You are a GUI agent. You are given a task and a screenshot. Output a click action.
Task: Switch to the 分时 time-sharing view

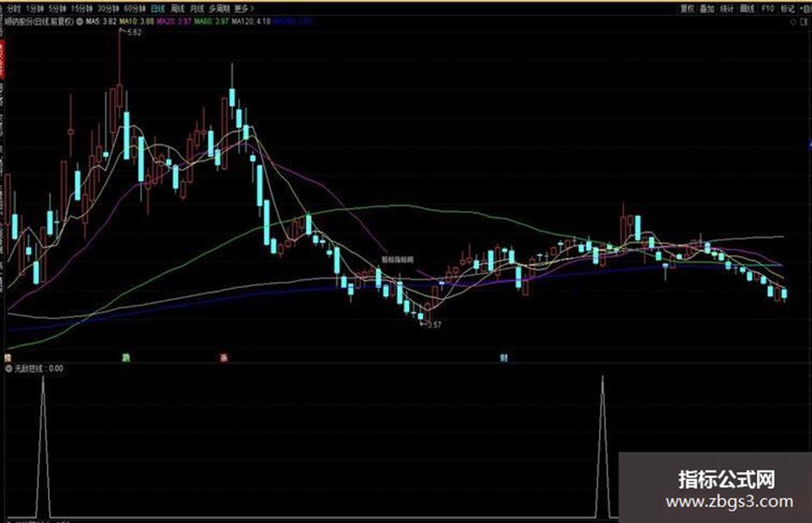coord(14,9)
